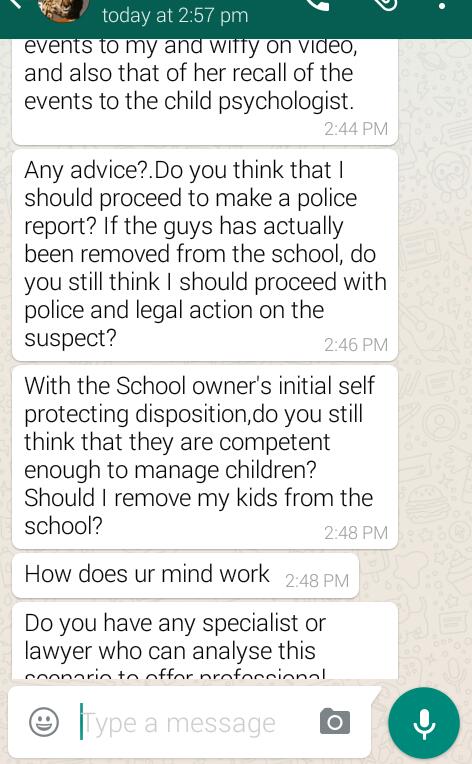Select the 'How does ur mind work' message
The width and height of the screenshot is (472, 764).
point(186,575)
